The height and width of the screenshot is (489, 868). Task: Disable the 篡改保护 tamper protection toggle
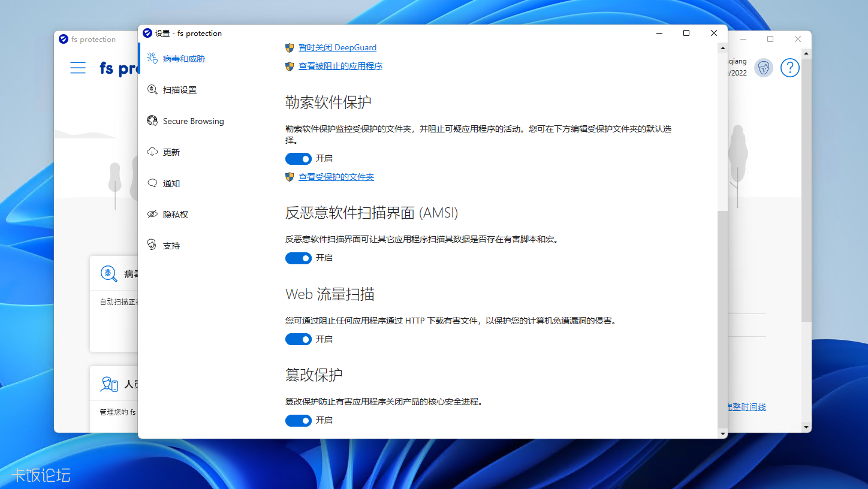point(298,420)
